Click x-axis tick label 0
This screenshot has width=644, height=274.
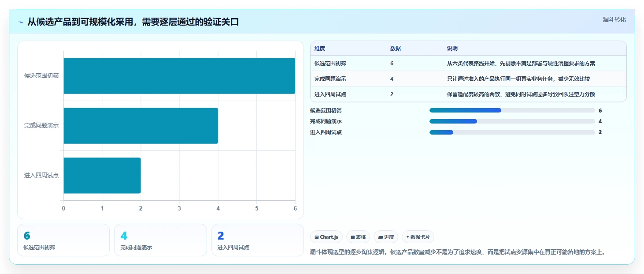click(x=63, y=208)
